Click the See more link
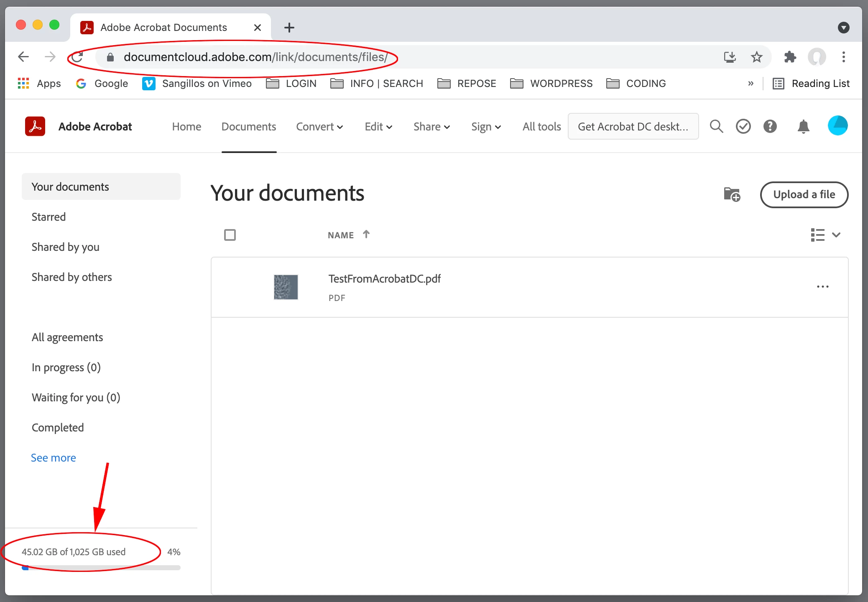 54,458
